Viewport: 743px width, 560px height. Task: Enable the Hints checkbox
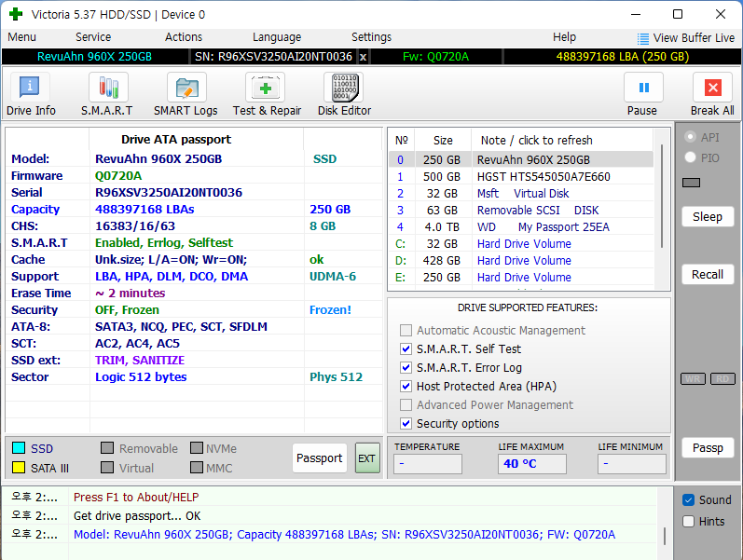[689, 521]
